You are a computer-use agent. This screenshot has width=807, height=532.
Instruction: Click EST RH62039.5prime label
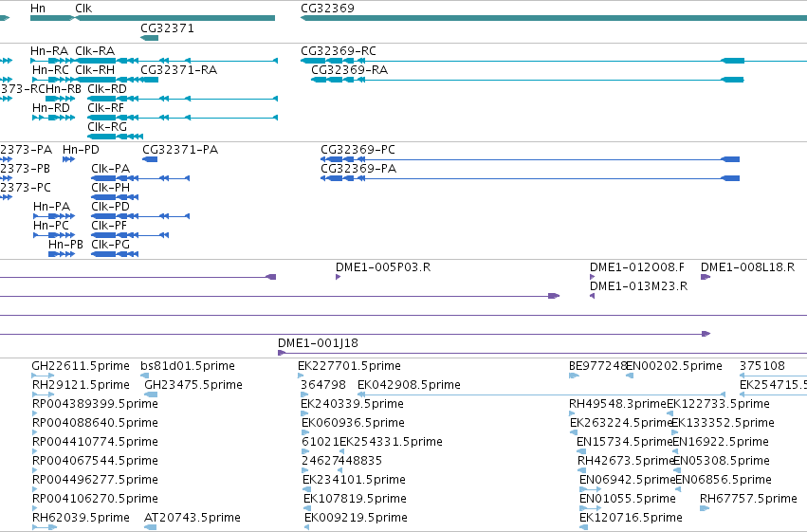81,518
